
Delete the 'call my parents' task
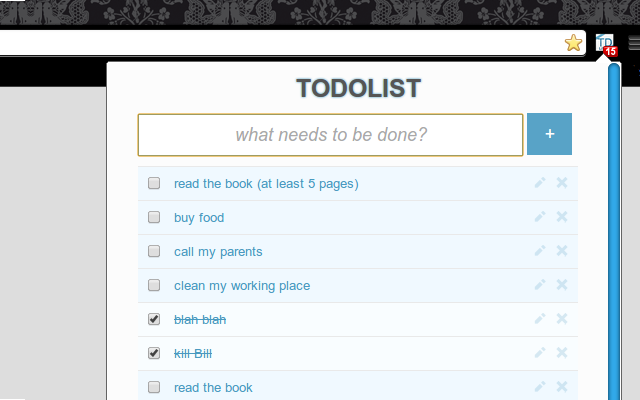point(562,251)
